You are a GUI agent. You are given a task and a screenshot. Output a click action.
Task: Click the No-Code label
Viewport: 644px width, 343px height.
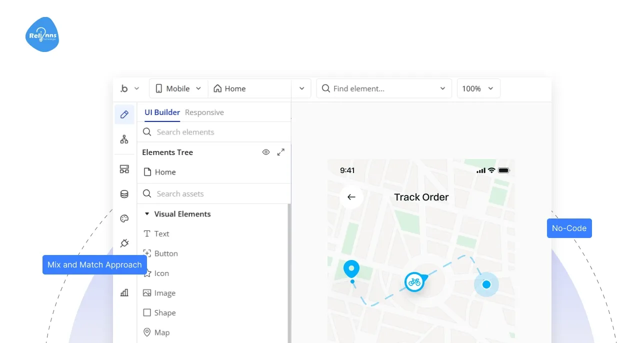[x=569, y=228]
